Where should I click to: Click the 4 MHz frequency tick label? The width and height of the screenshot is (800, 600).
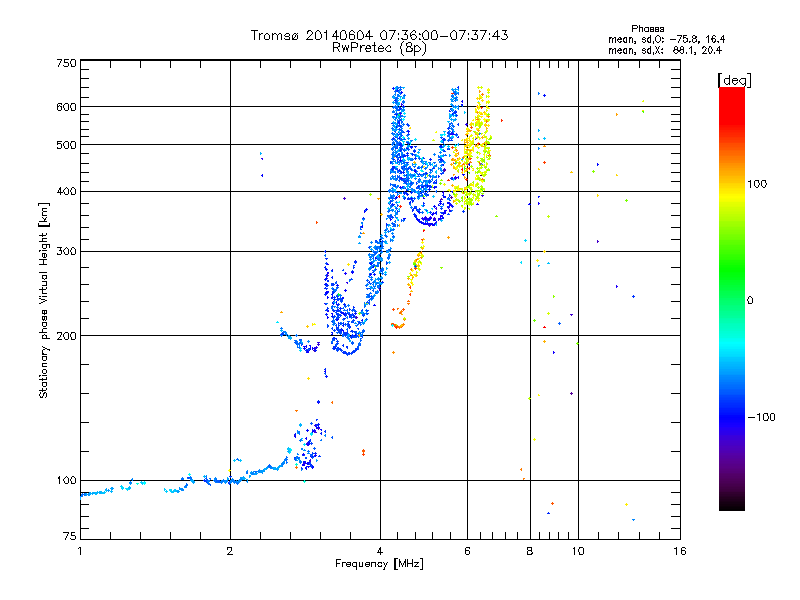pyautogui.click(x=380, y=551)
